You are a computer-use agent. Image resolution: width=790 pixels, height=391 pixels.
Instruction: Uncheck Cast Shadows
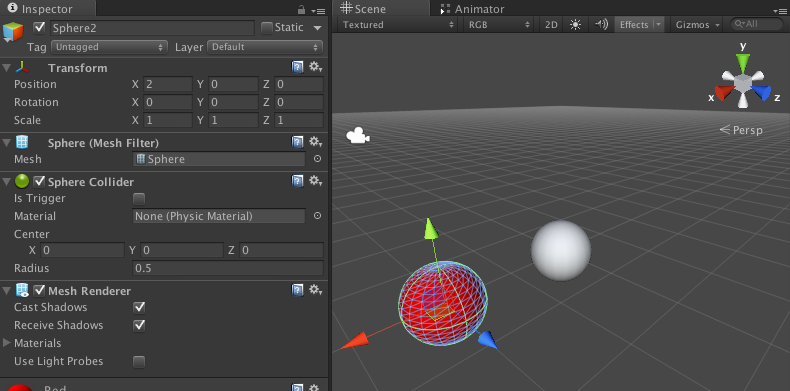point(139,307)
